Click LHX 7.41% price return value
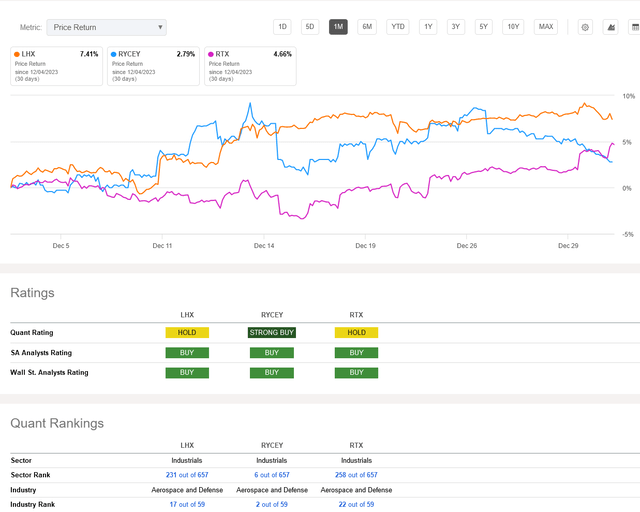 [x=89, y=54]
